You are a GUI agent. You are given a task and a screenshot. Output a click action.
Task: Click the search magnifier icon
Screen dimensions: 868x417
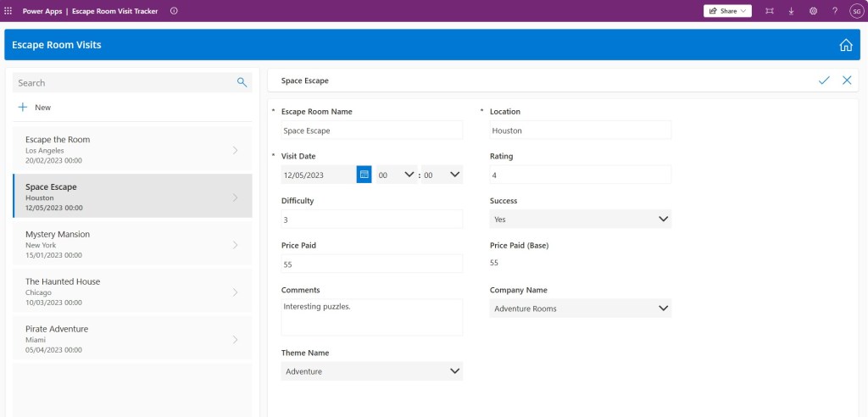(242, 82)
